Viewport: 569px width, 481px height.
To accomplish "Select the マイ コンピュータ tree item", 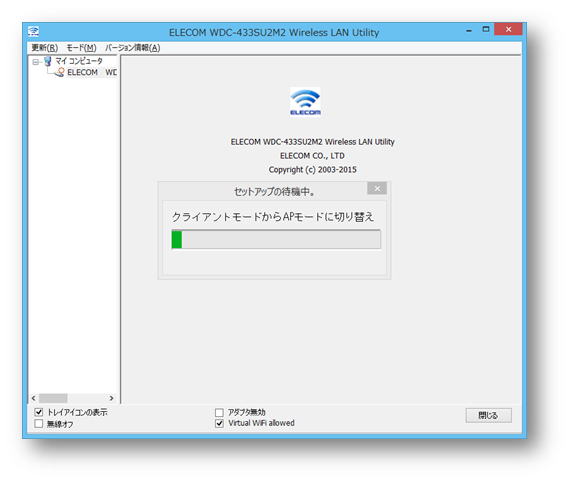I will [x=79, y=61].
